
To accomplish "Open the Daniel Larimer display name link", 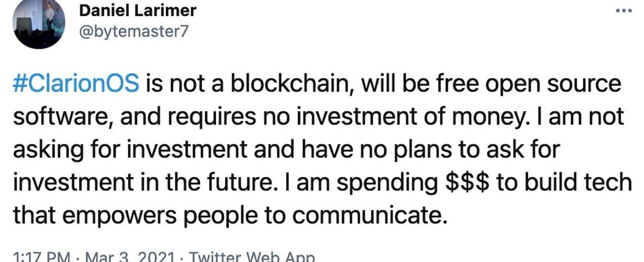I will pyautogui.click(x=138, y=11).
